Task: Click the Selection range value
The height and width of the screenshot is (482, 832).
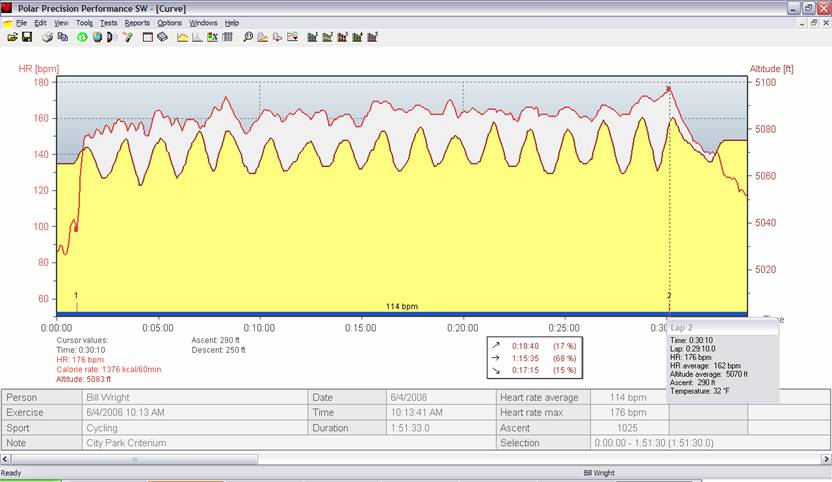Action: (x=654, y=443)
